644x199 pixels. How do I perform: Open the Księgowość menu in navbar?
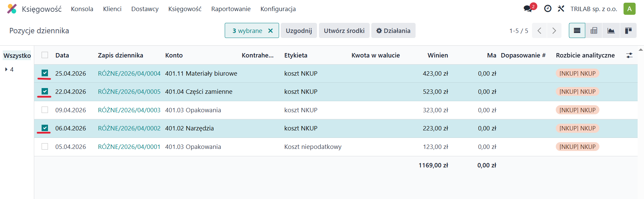(x=185, y=9)
